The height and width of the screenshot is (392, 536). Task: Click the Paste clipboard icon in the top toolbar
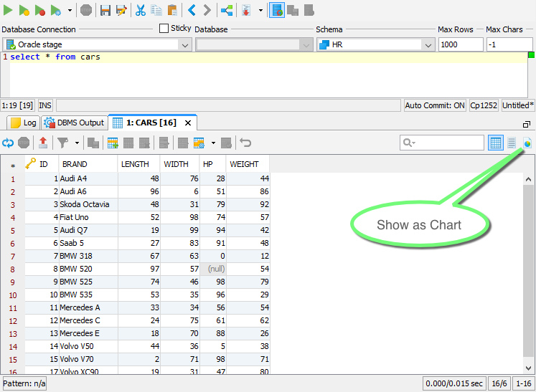(172, 10)
